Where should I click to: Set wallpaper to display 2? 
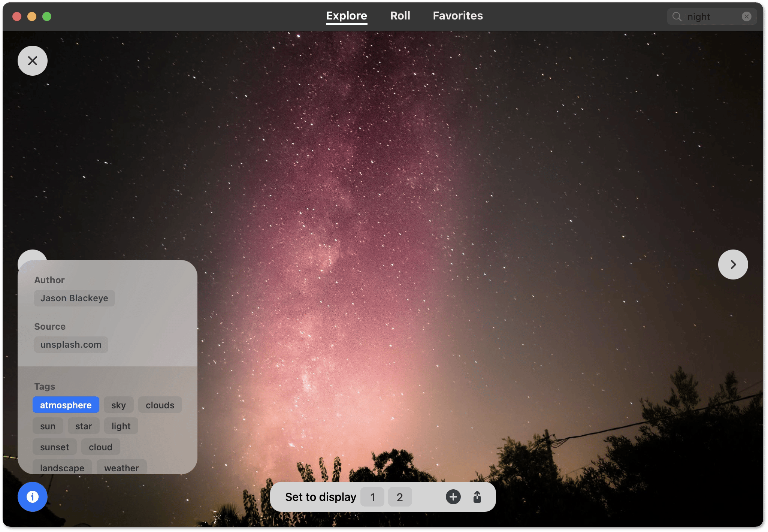point(400,497)
